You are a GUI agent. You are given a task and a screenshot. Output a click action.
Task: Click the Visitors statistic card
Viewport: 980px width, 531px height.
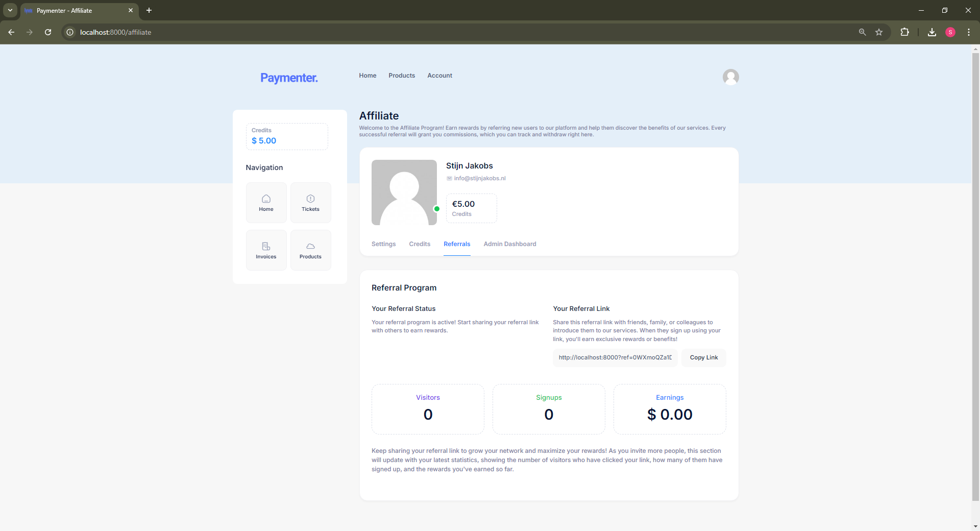[428, 409]
